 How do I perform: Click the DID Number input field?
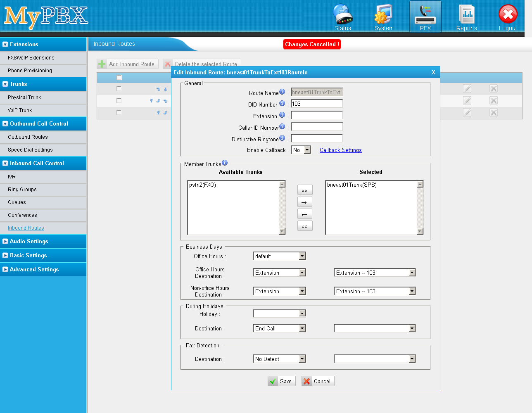click(317, 104)
